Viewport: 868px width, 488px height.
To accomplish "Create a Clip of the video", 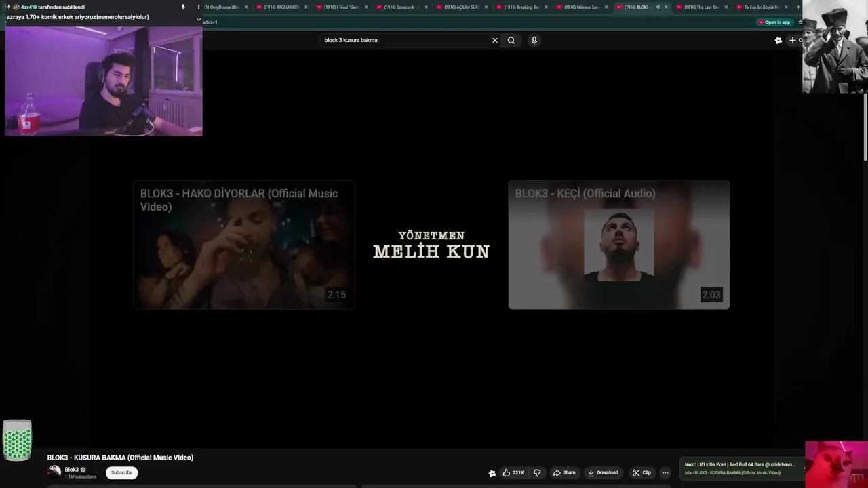I will point(642,472).
